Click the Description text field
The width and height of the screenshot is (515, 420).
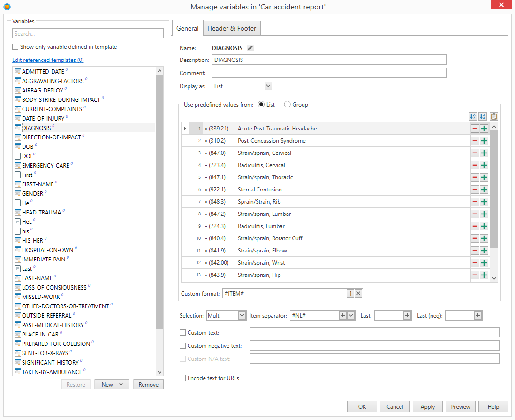tap(329, 60)
